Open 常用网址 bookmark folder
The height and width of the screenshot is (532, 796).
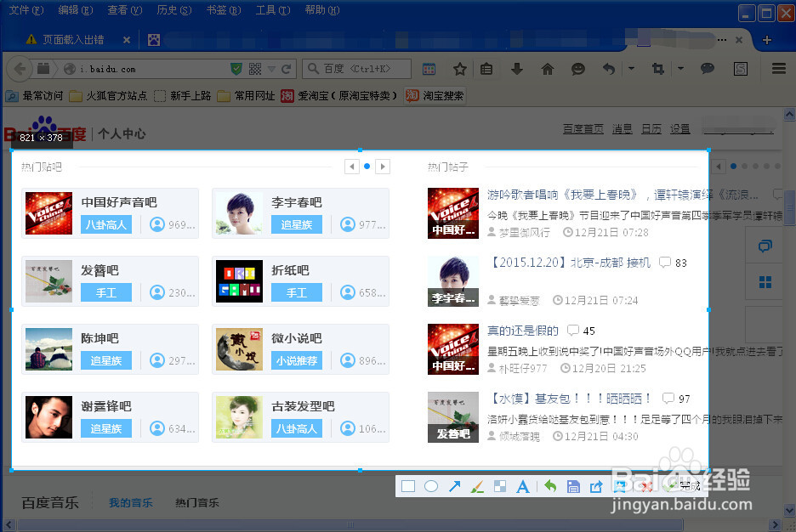pyautogui.click(x=246, y=95)
